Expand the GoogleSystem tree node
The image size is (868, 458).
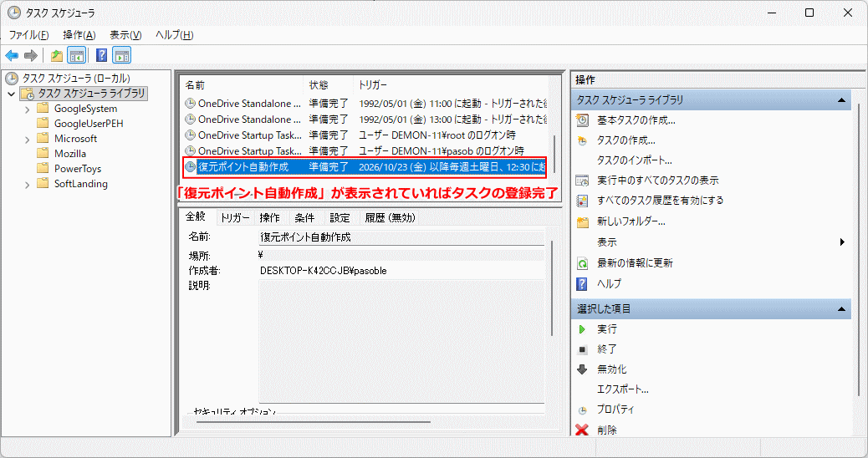point(27,109)
